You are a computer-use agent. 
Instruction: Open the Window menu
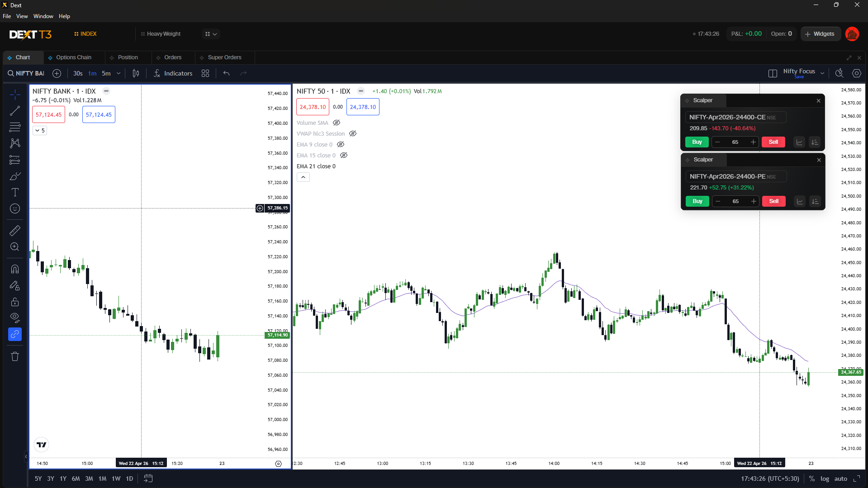point(43,16)
